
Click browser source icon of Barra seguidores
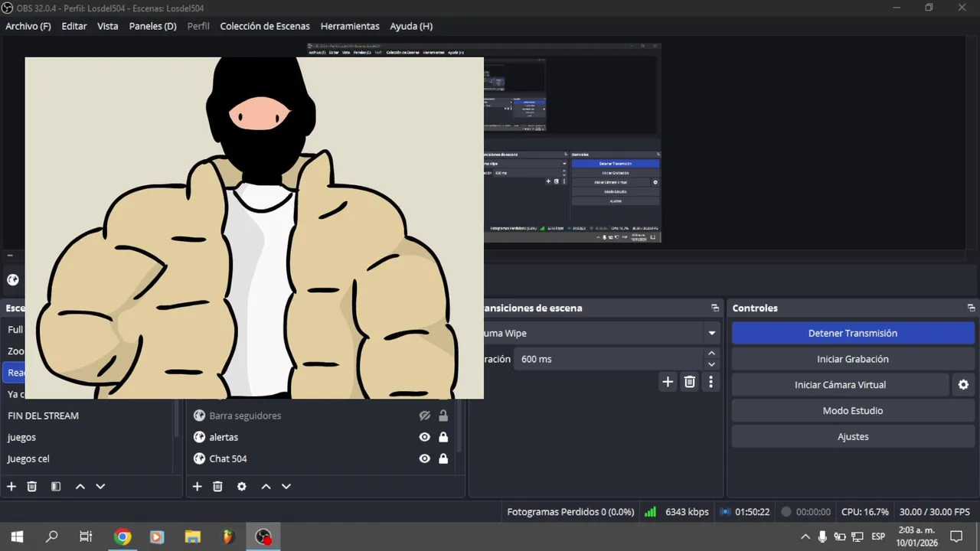(199, 416)
